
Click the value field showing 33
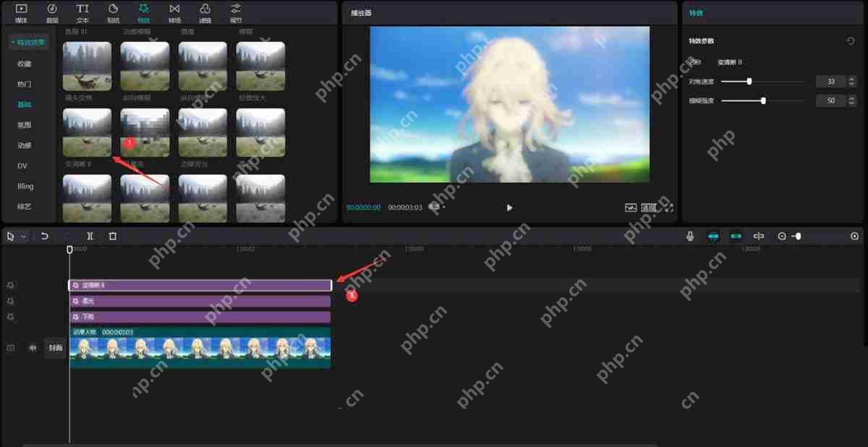pos(830,81)
